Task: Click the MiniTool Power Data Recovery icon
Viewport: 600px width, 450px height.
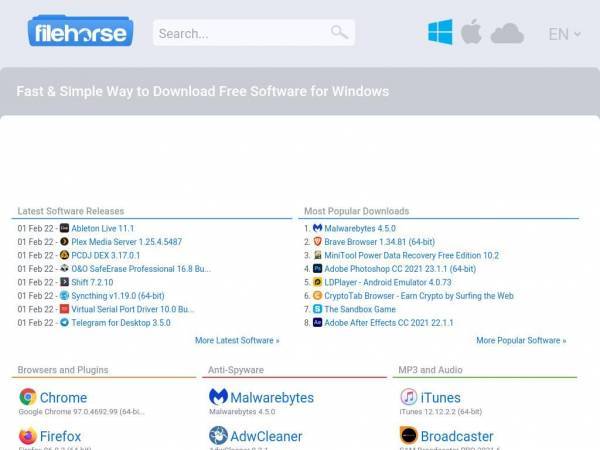Action: (318, 255)
